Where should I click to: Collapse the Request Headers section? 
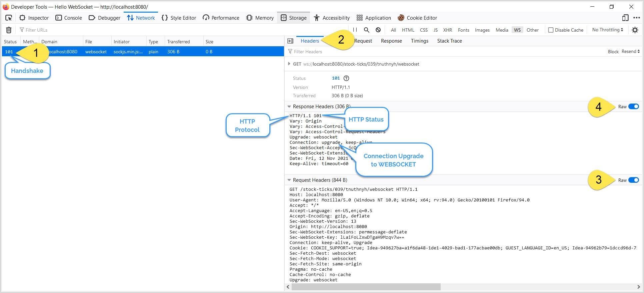tap(289, 180)
